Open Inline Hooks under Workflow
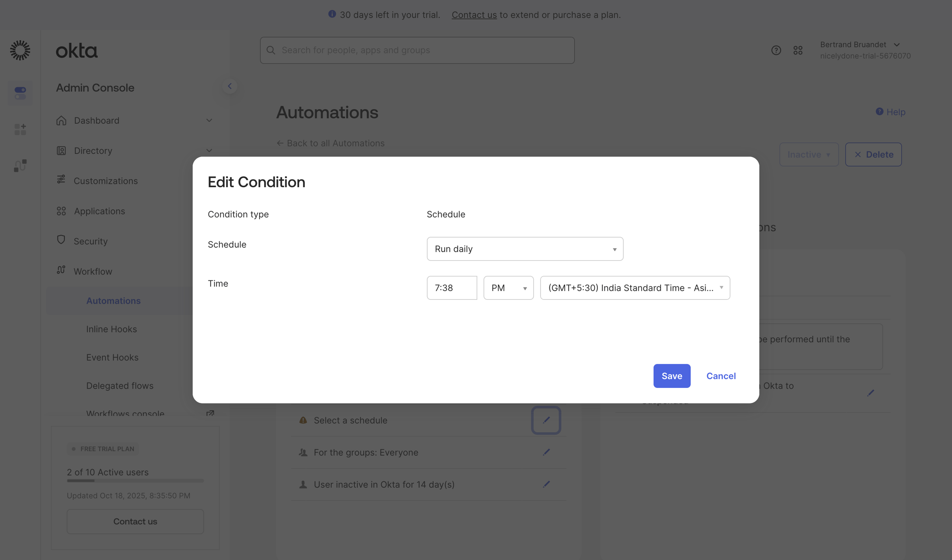 111,329
